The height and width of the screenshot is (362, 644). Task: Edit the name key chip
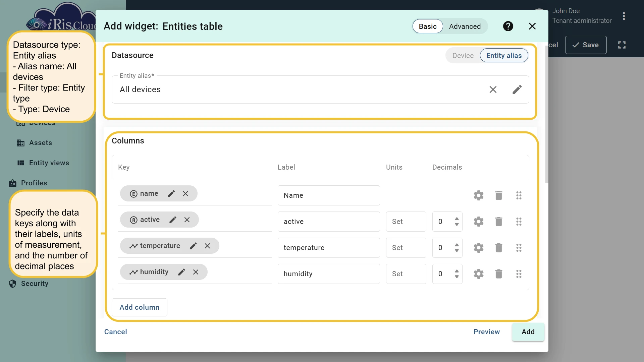(171, 193)
